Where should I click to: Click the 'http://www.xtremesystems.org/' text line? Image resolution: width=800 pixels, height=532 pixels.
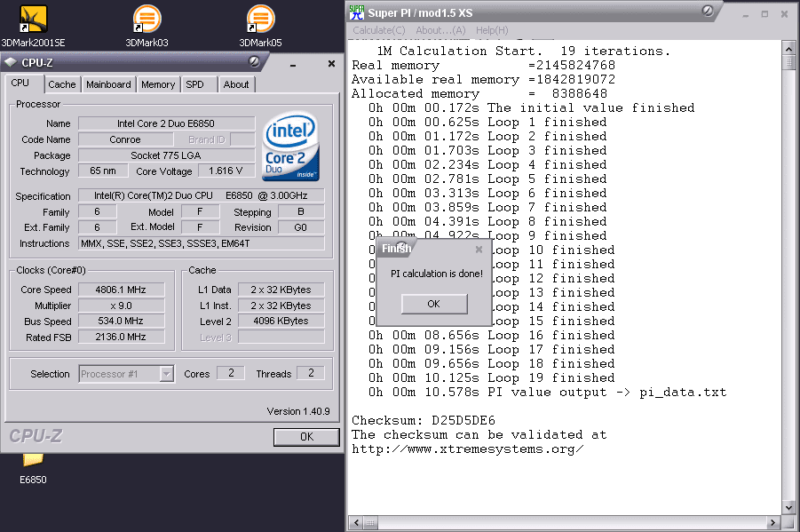pos(467,449)
